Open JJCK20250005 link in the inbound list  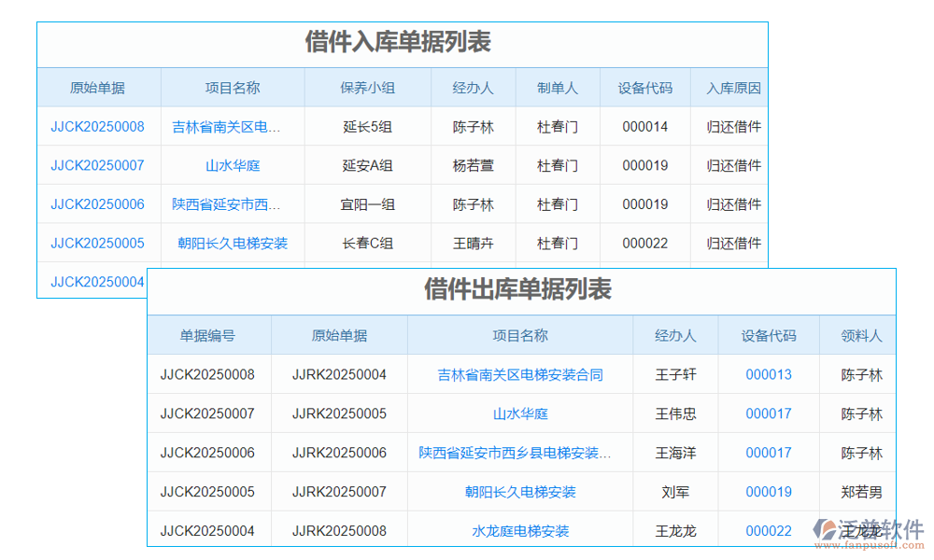(97, 244)
